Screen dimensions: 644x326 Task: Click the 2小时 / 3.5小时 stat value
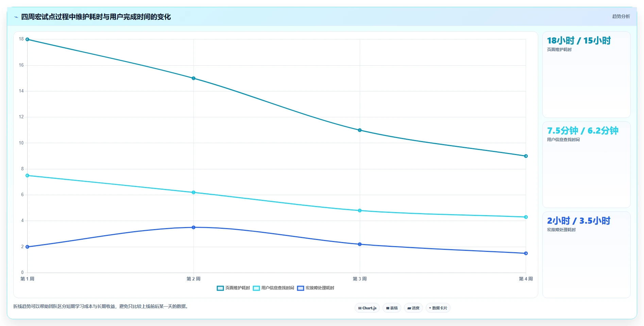[x=578, y=221]
